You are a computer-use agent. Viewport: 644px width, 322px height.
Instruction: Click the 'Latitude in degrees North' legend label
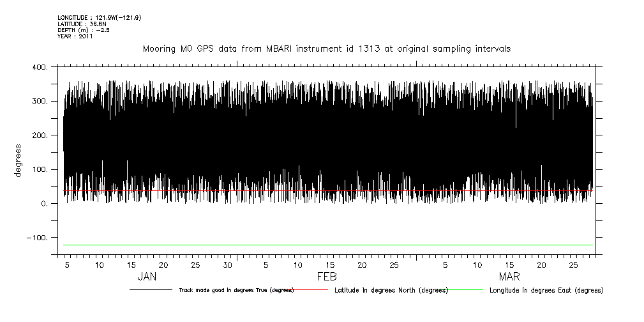[392, 290]
